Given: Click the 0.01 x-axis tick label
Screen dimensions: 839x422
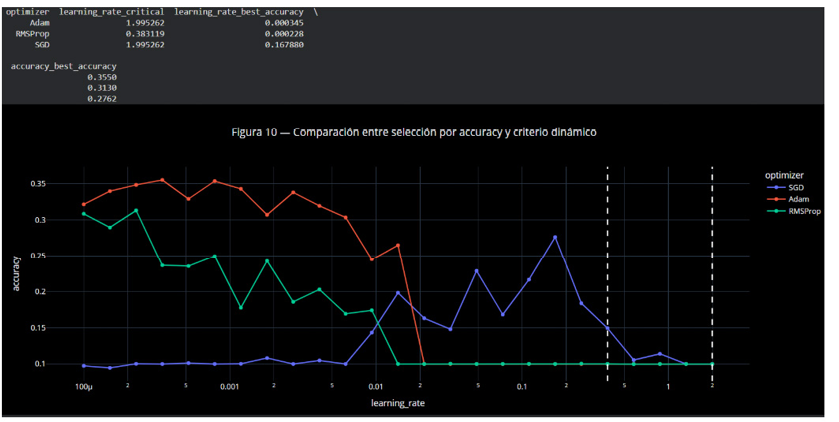Looking at the screenshot, I should [376, 387].
